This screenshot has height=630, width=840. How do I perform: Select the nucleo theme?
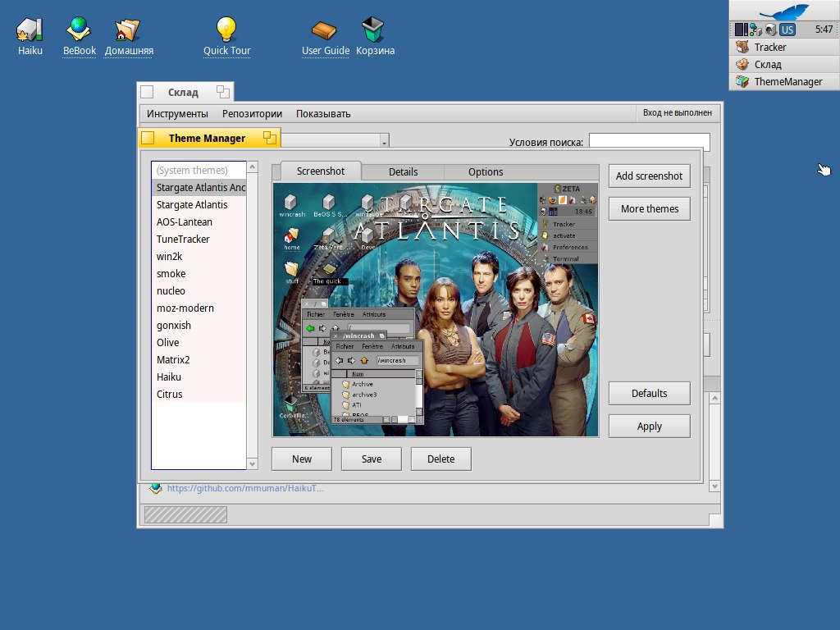coord(199,291)
